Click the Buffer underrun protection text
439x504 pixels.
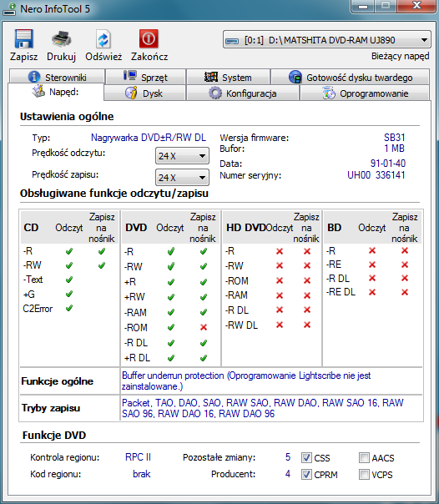[x=173, y=375]
